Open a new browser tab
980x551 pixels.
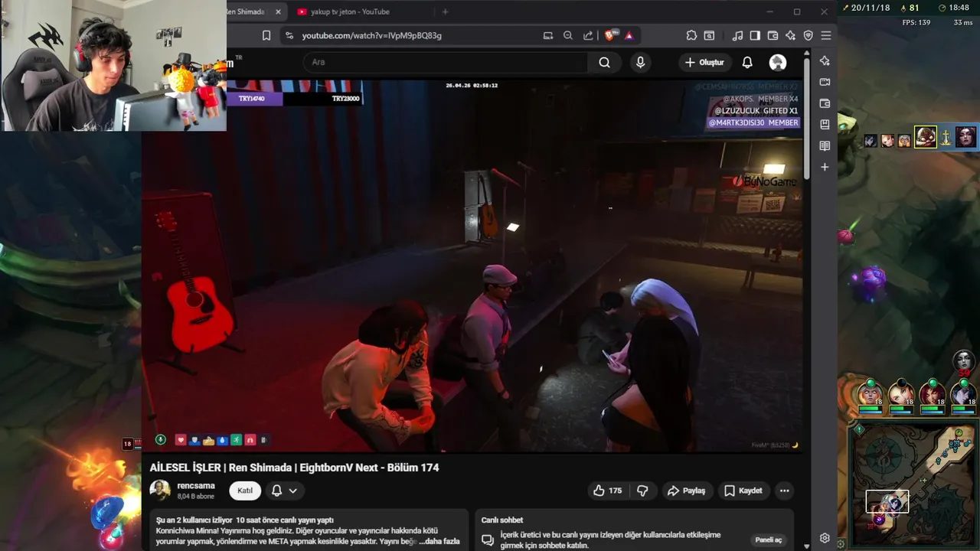click(x=445, y=11)
